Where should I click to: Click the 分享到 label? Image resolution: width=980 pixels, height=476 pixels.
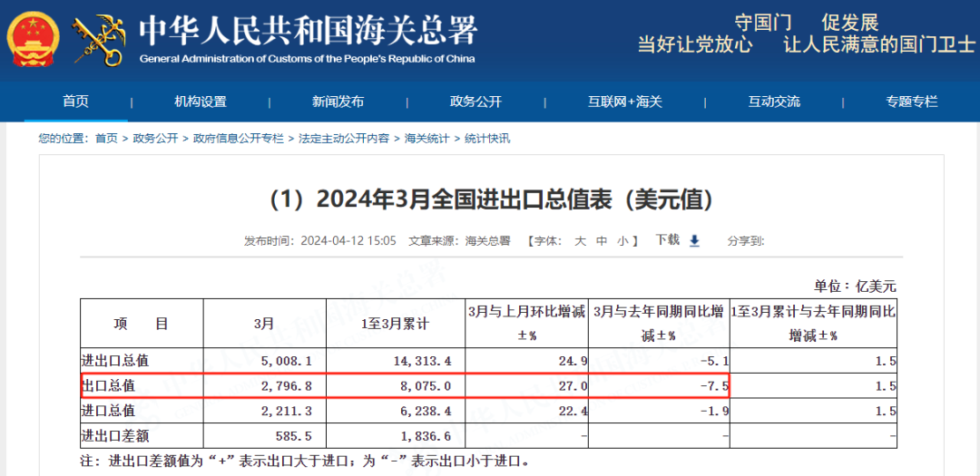746,240
